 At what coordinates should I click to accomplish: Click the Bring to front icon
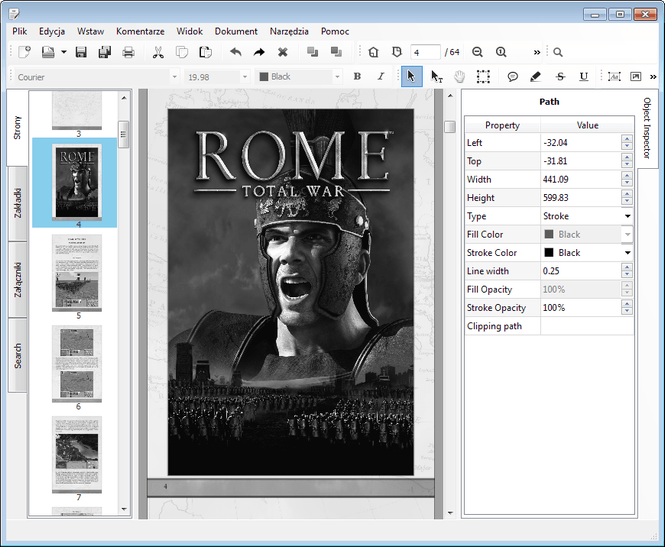tap(313, 52)
